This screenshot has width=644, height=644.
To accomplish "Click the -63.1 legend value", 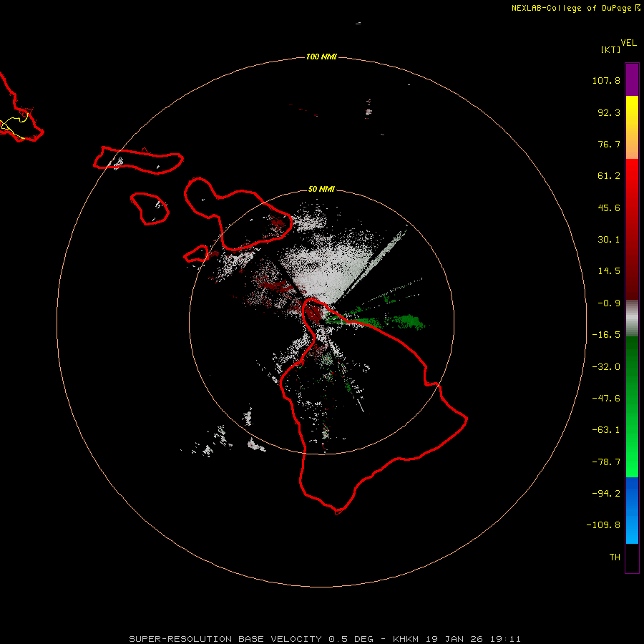I will tap(606, 430).
